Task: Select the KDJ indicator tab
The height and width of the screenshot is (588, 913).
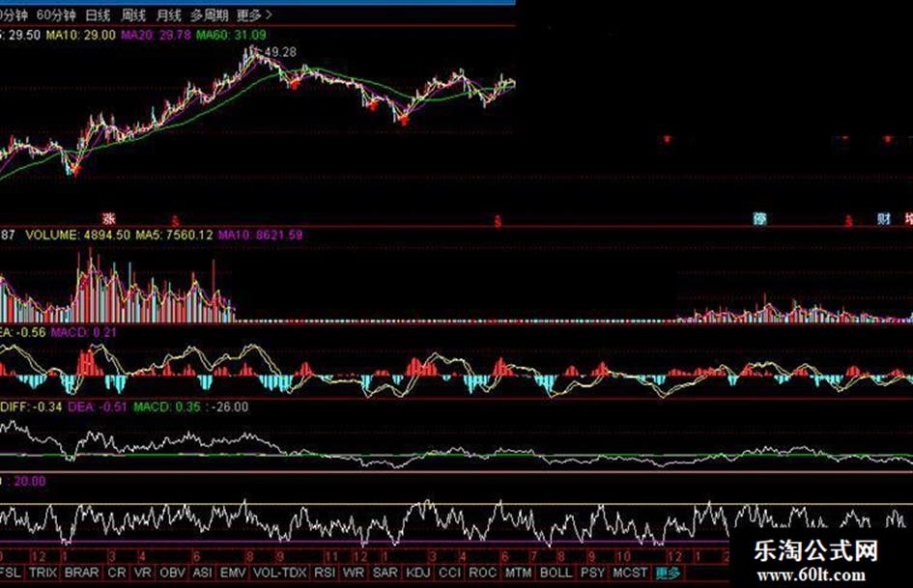Action: click(x=418, y=573)
